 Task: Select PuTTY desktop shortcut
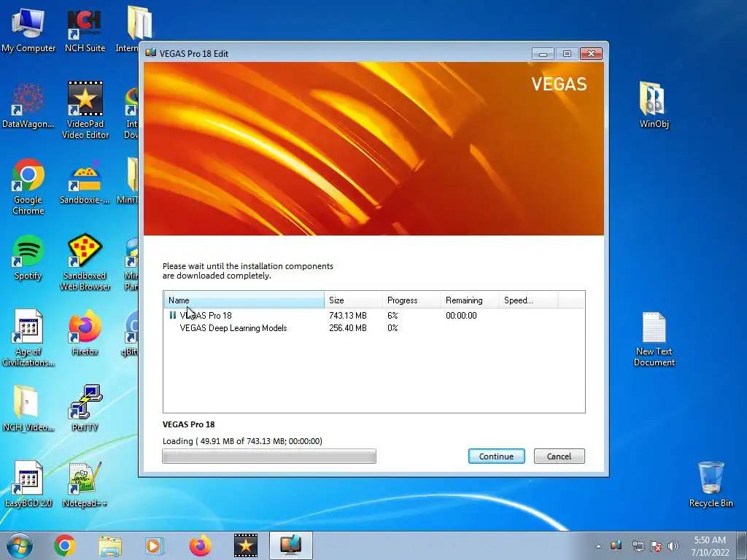pos(85,408)
